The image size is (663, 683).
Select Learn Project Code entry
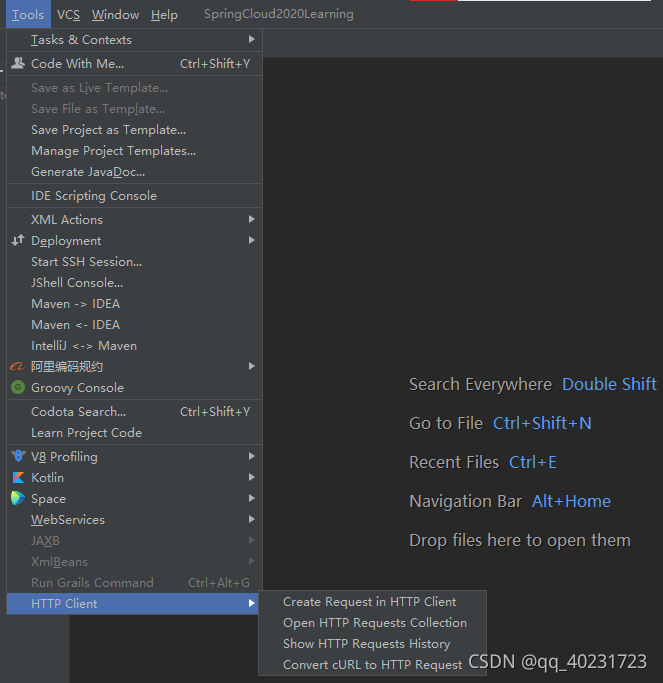(134, 433)
